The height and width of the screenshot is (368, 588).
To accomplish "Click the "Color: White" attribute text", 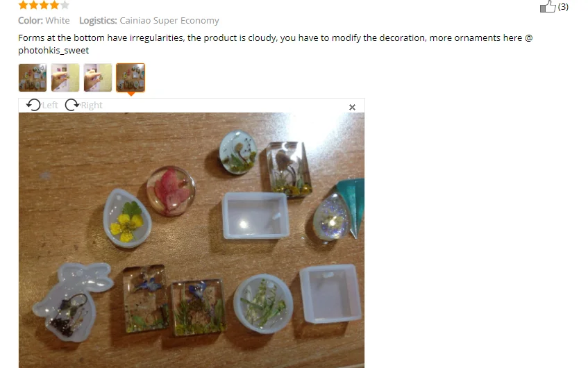I will coord(44,21).
